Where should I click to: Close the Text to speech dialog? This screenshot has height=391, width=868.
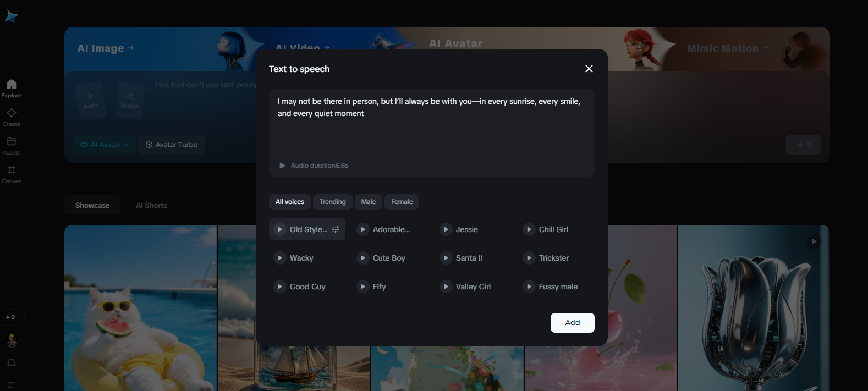(589, 69)
